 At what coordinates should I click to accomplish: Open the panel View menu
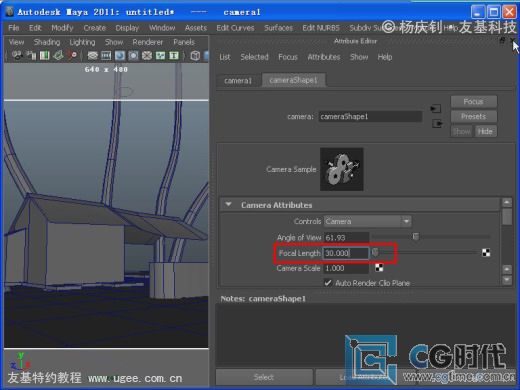pos(16,42)
